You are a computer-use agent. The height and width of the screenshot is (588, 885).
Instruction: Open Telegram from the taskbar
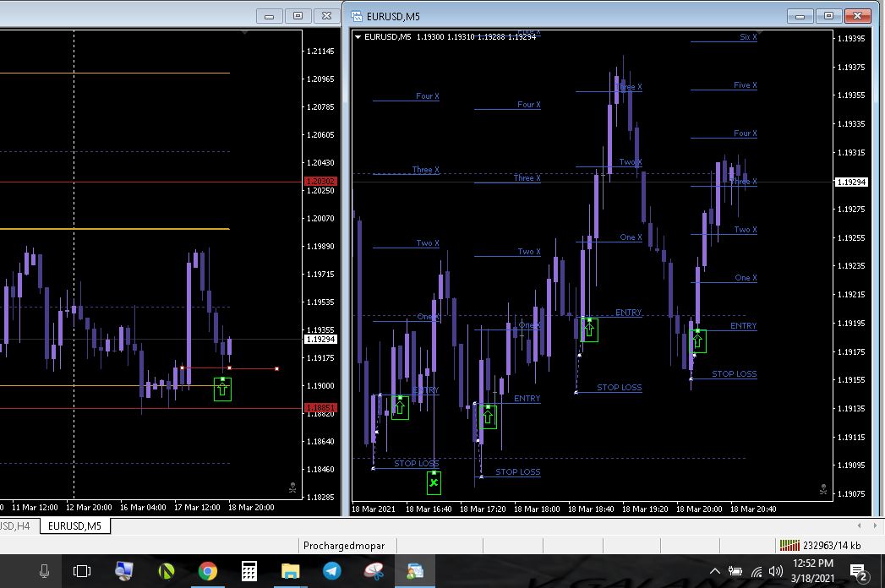click(332, 572)
